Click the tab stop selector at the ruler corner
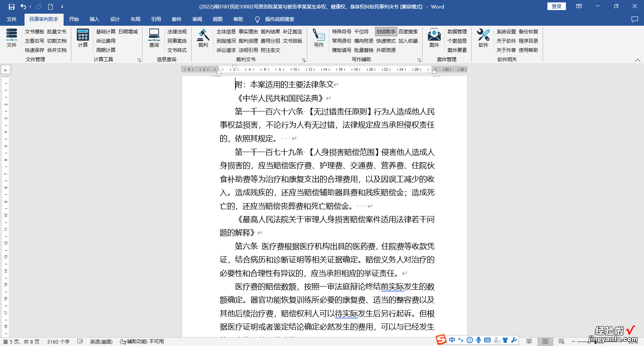 (6, 70)
